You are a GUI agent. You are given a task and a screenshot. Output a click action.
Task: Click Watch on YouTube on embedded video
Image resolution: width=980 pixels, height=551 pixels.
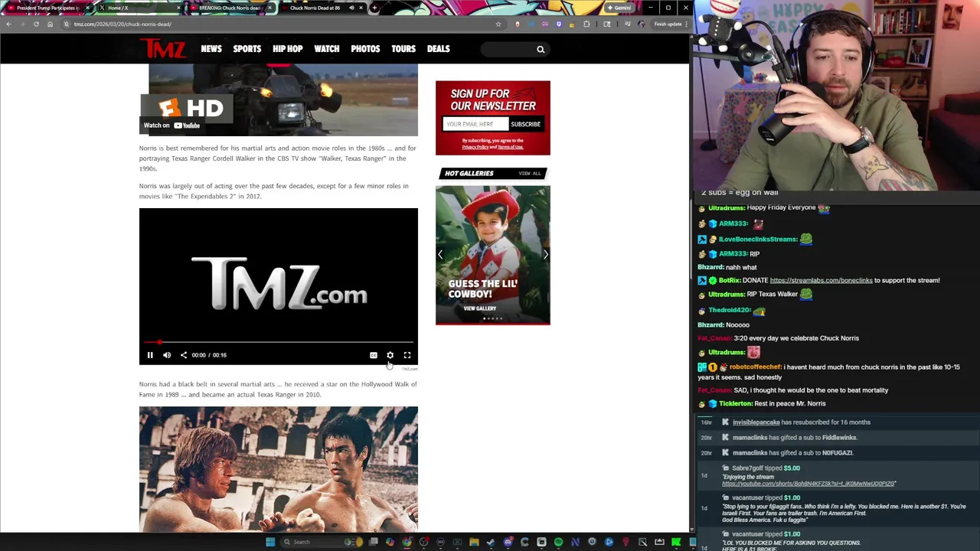(x=172, y=126)
